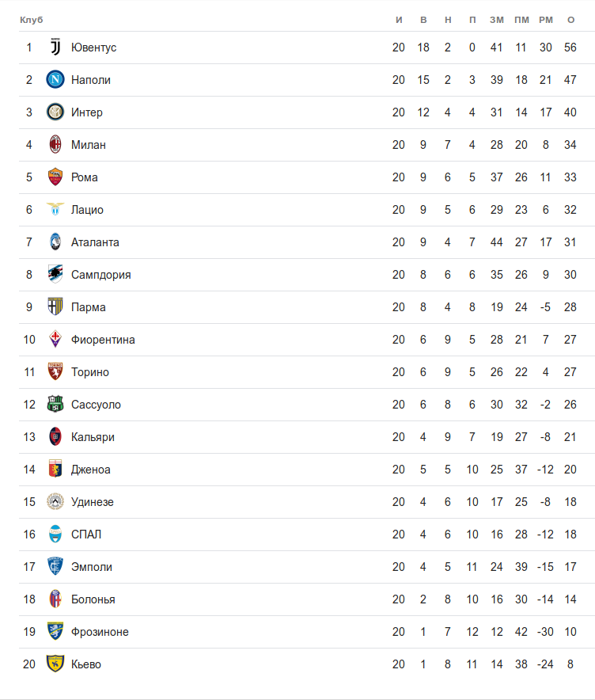Open the Фрозиноне team page

coord(100,632)
